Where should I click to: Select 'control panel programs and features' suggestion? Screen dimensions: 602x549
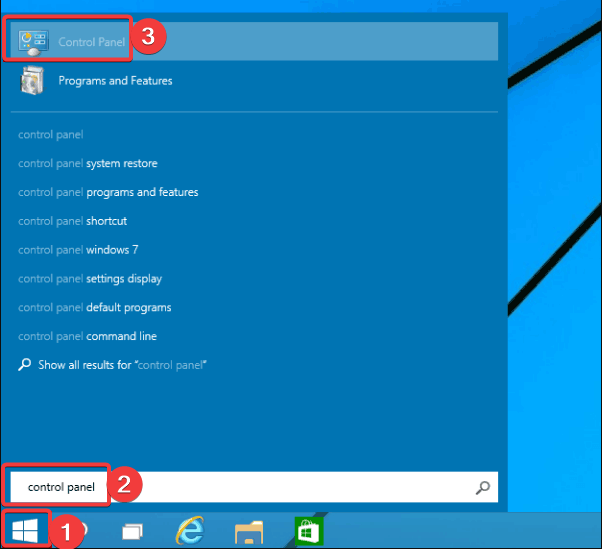pyautogui.click(x=108, y=192)
